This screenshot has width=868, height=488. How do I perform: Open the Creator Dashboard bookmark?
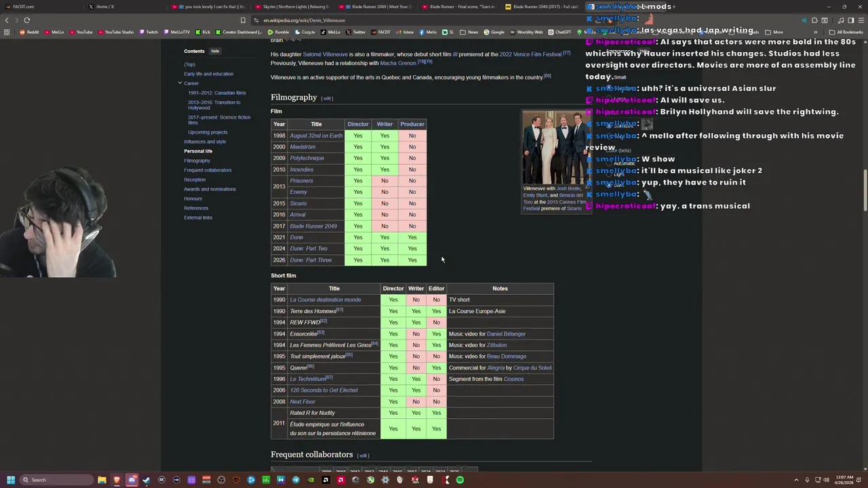point(239,32)
